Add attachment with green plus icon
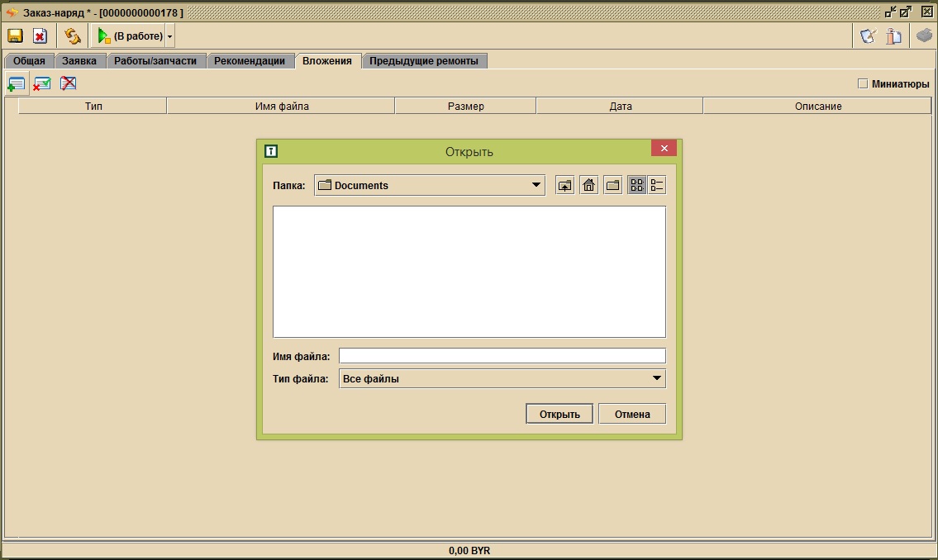The width and height of the screenshot is (938, 560). click(x=17, y=83)
